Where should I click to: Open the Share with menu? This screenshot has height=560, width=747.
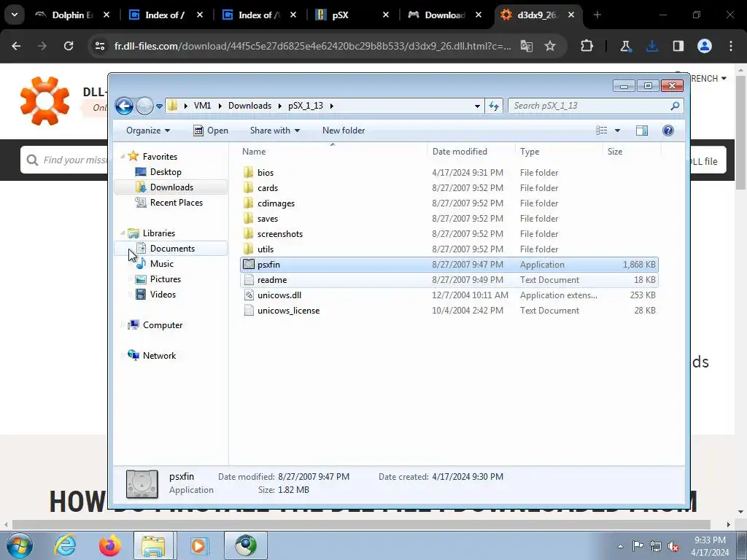[x=274, y=131]
